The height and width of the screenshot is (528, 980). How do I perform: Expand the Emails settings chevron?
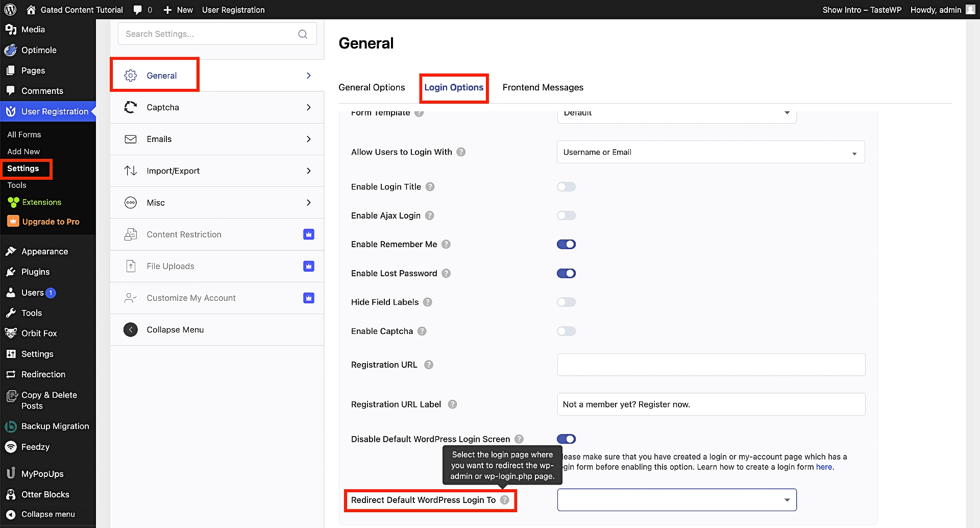point(309,139)
